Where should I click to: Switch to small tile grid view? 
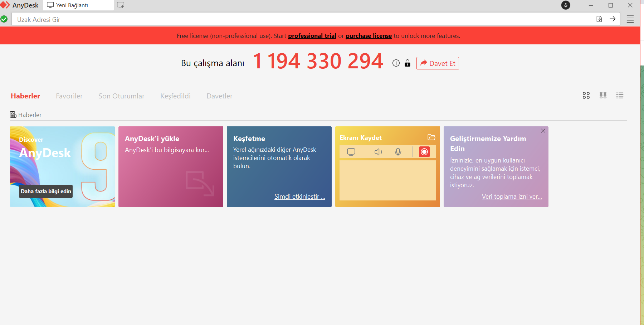(603, 96)
